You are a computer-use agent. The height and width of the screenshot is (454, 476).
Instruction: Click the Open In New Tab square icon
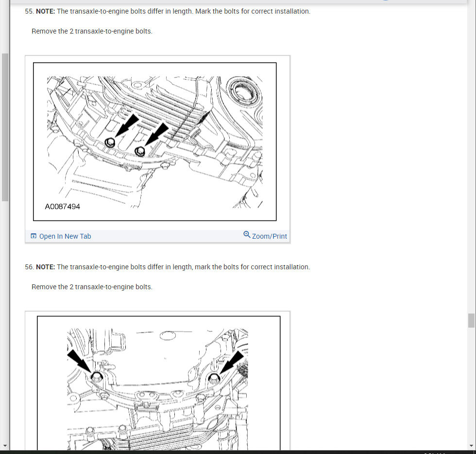(34, 236)
